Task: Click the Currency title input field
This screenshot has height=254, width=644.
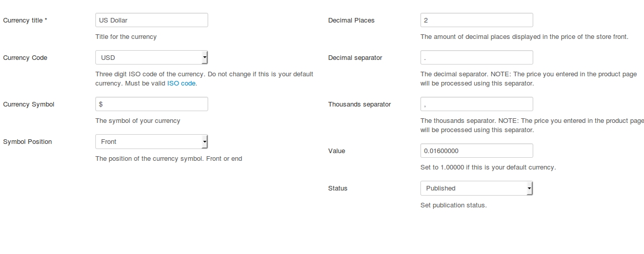Action: click(151, 20)
